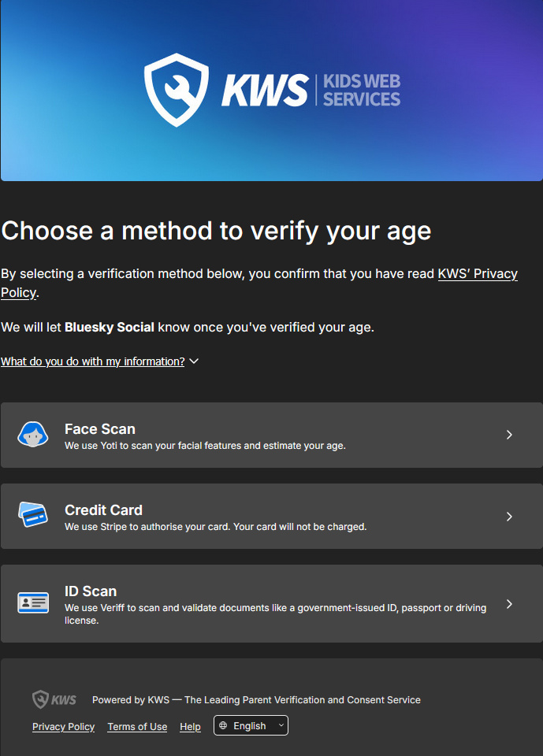Click the KIDS WEB SERVICES banner text
The height and width of the screenshot is (756, 543).
362,91
